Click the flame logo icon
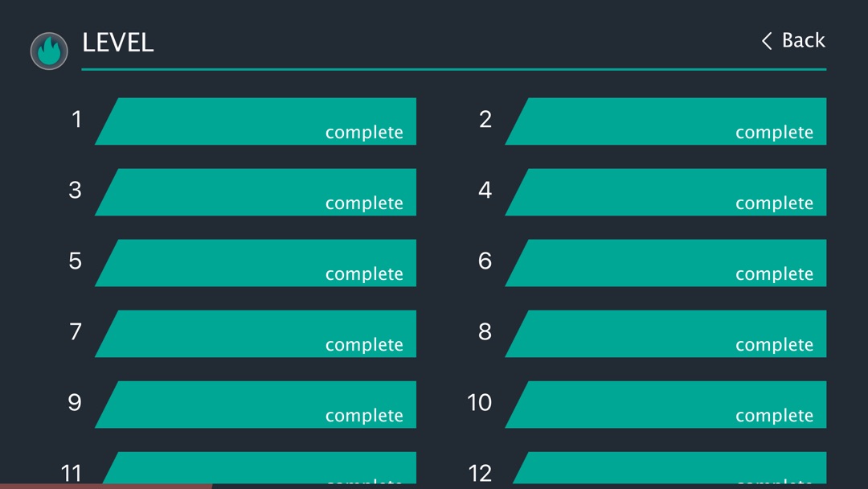The width and height of the screenshot is (868, 489). pos(49,51)
